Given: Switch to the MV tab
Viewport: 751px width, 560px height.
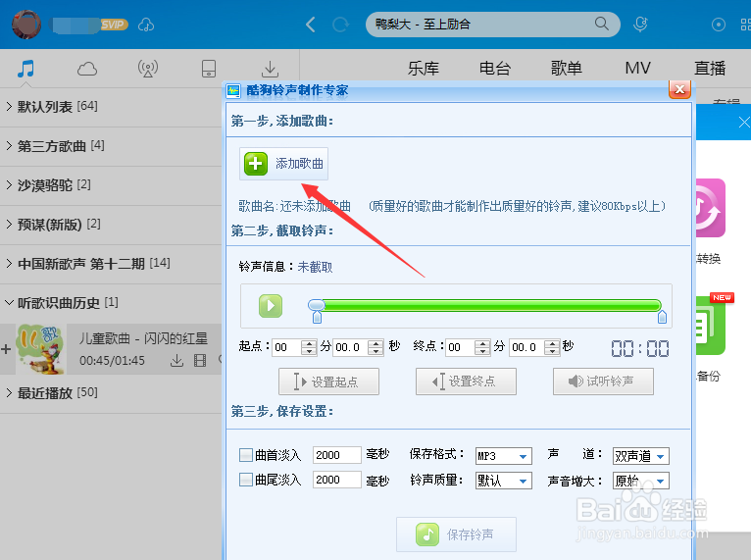Looking at the screenshot, I should tap(637, 68).
